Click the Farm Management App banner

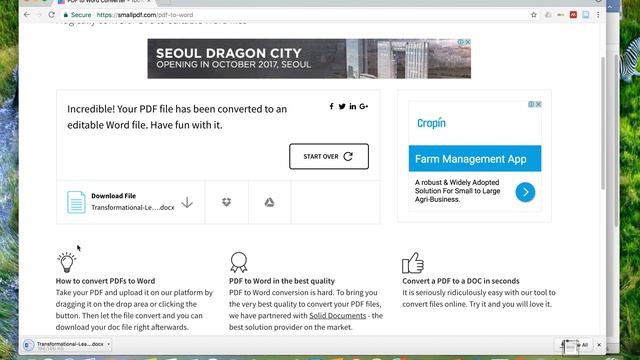475,158
